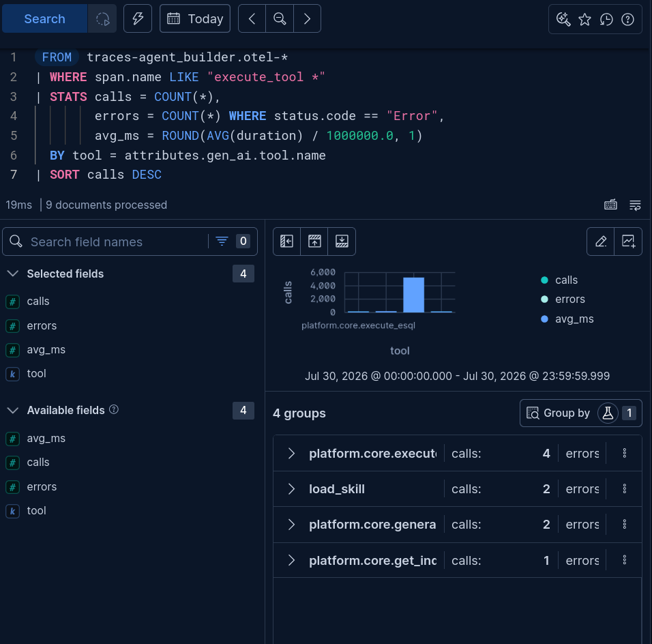This screenshot has height=644, width=652.
Task: Open the field type filter icon
Action: (222, 241)
